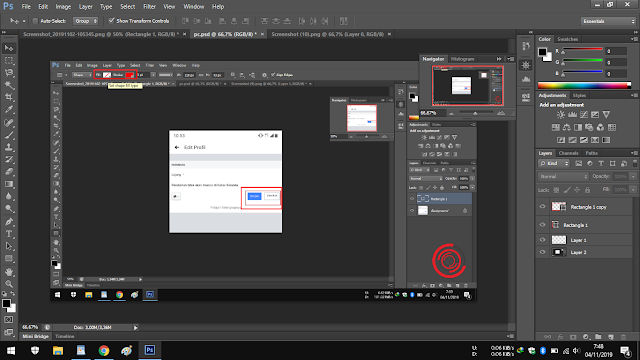
Task: Open the Timeline tab
Action: click(64, 336)
